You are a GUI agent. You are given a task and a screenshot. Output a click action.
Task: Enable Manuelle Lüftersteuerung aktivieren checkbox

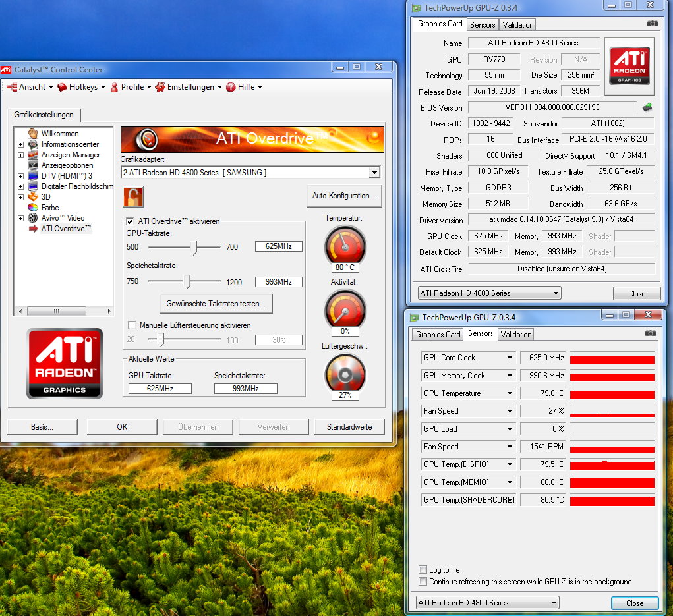[x=132, y=325]
